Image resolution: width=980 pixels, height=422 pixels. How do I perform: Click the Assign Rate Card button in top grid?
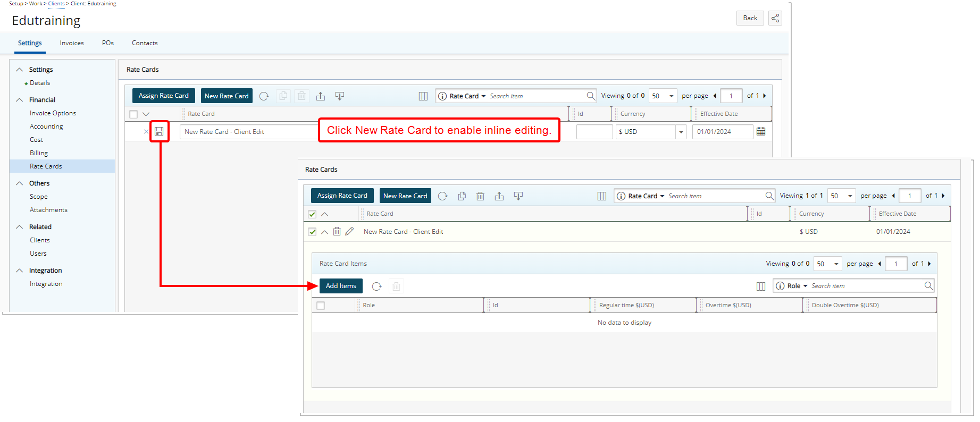[x=163, y=96]
